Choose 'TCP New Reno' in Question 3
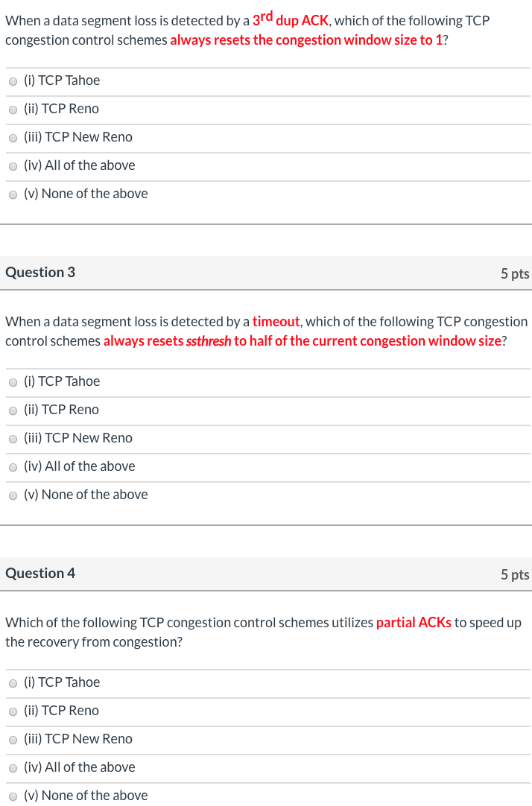Image resolution: width=532 pixels, height=806 pixels. (x=13, y=439)
